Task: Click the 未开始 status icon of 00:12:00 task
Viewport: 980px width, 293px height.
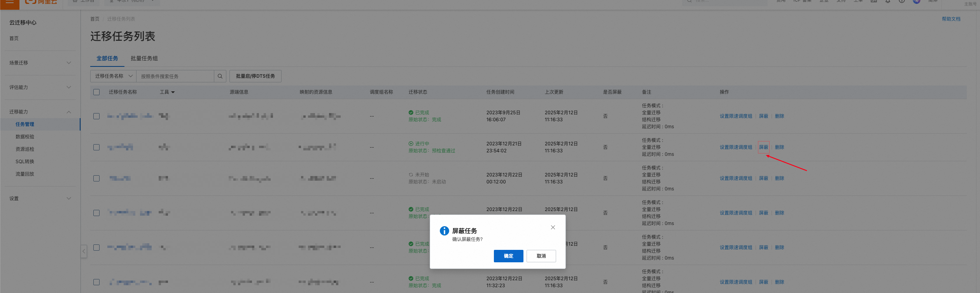Action: pos(411,175)
